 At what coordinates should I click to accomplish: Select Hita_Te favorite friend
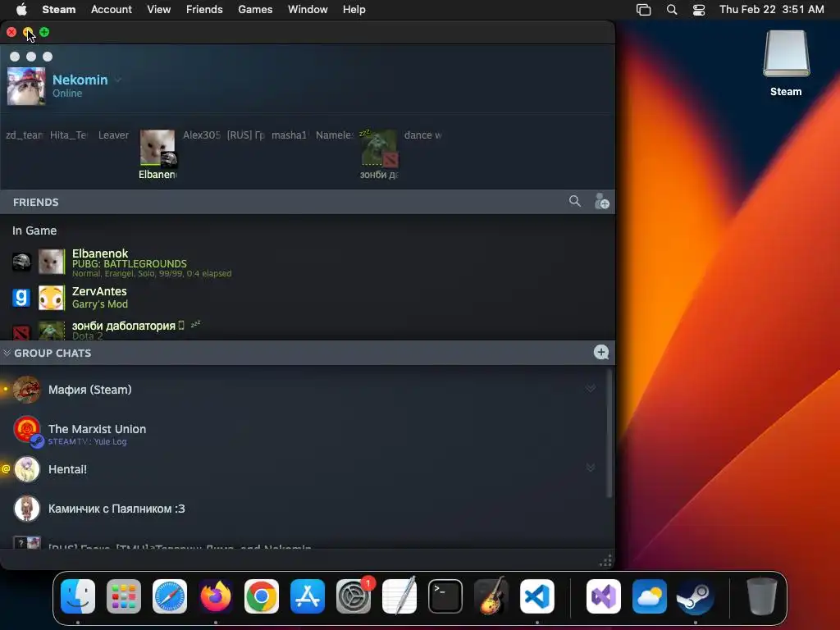(x=69, y=135)
